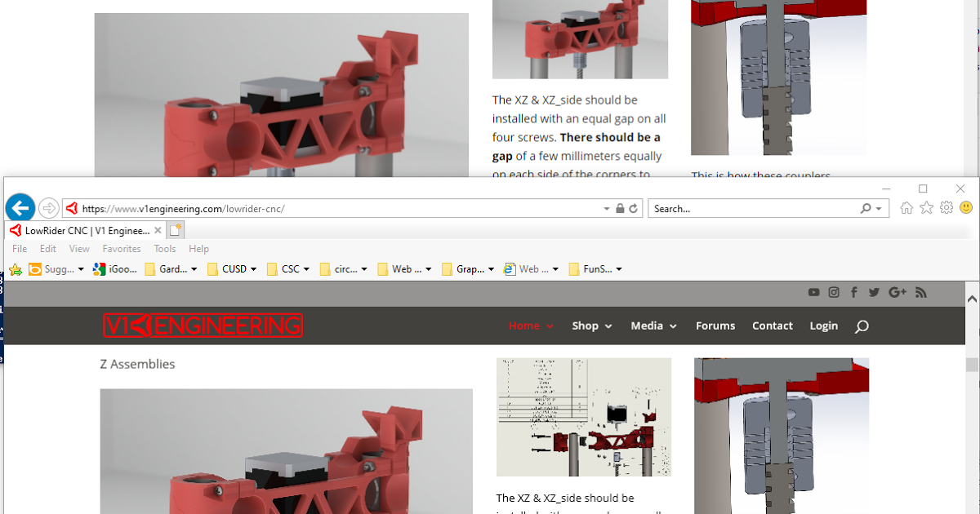The height and width of the screenshot is (514, 980).
Task: Click the coupler cutaway image in the browser window
Action: tap(782, 436)
